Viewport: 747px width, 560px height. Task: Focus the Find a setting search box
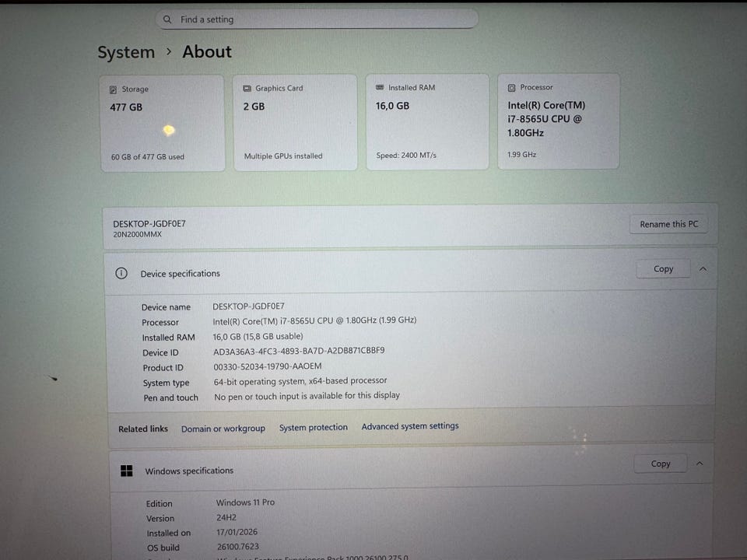coord(317,19)
